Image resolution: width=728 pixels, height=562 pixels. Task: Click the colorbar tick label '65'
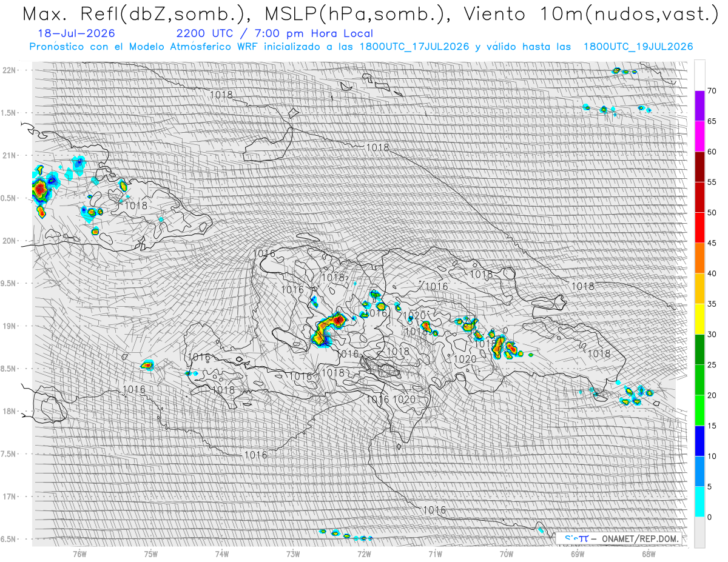pos(712,121)
